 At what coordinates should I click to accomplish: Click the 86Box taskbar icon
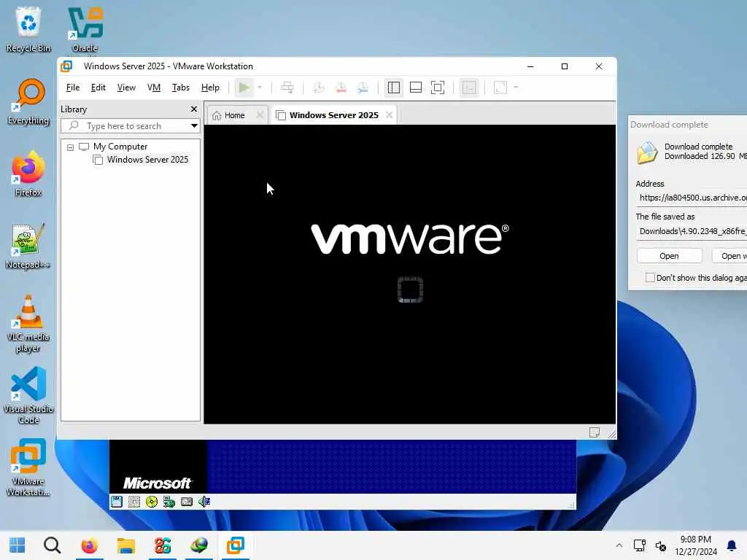click(163, 545)
